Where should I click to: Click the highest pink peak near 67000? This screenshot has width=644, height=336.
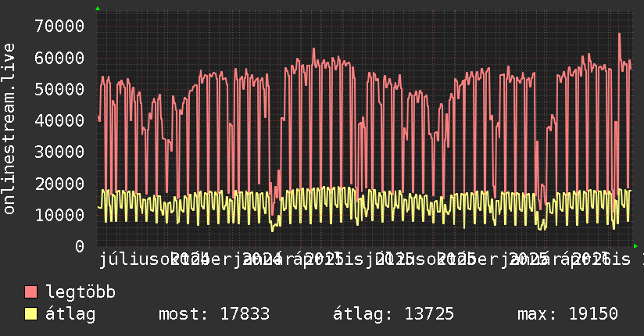tap(619, 34)
